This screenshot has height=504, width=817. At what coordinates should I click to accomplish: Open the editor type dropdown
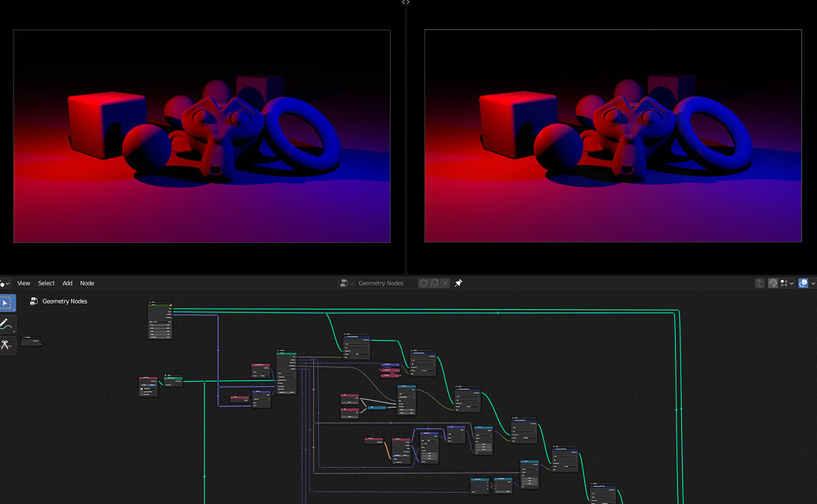coord(5,283)
